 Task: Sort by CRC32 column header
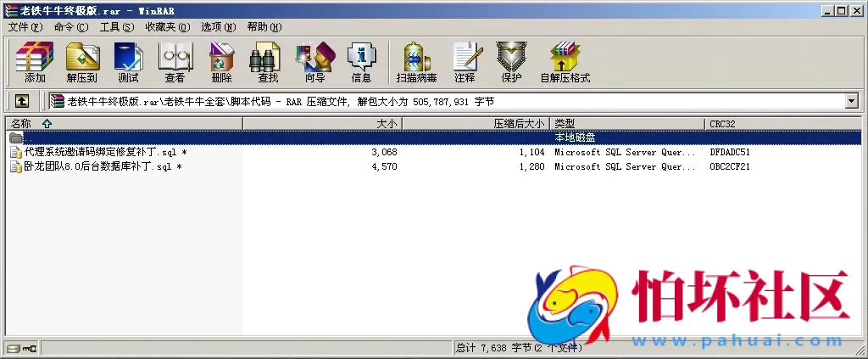783,124
